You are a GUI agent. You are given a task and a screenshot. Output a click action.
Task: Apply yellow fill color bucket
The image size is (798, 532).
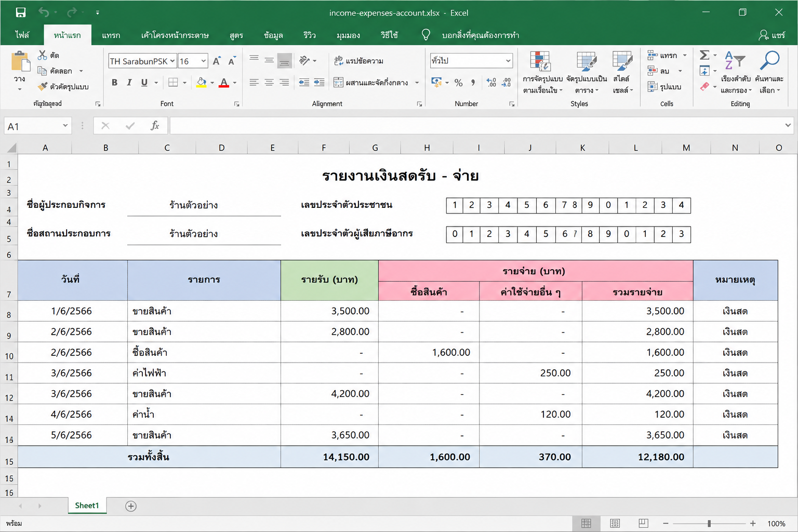point(202,83)
